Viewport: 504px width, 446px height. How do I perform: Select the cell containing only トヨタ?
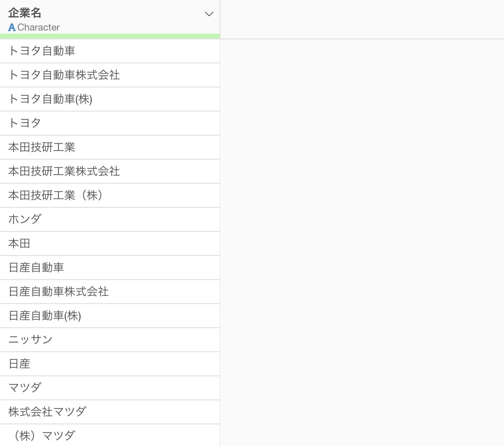pyautogui.click(x=25, y=123)
